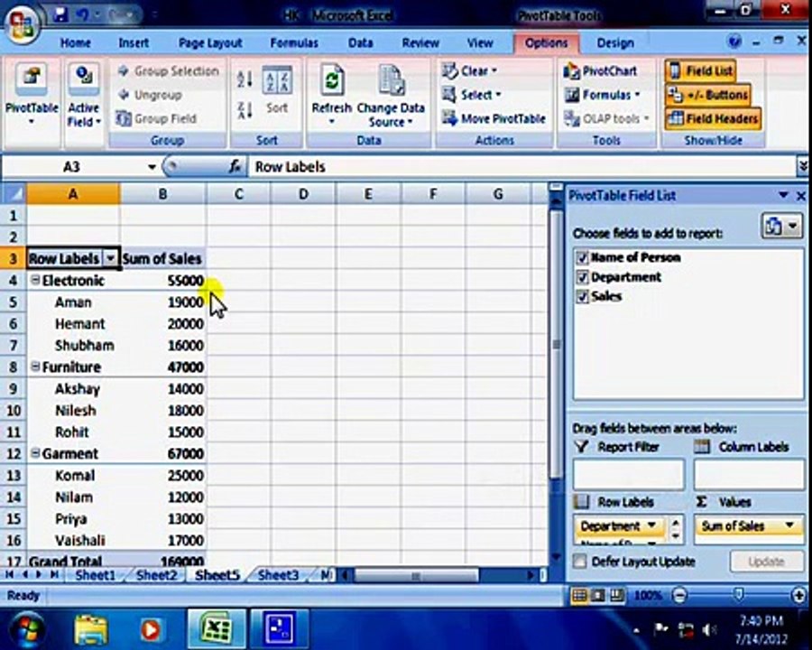
Task: Click the Data ribbon tab
Action: tap(360, 43)
